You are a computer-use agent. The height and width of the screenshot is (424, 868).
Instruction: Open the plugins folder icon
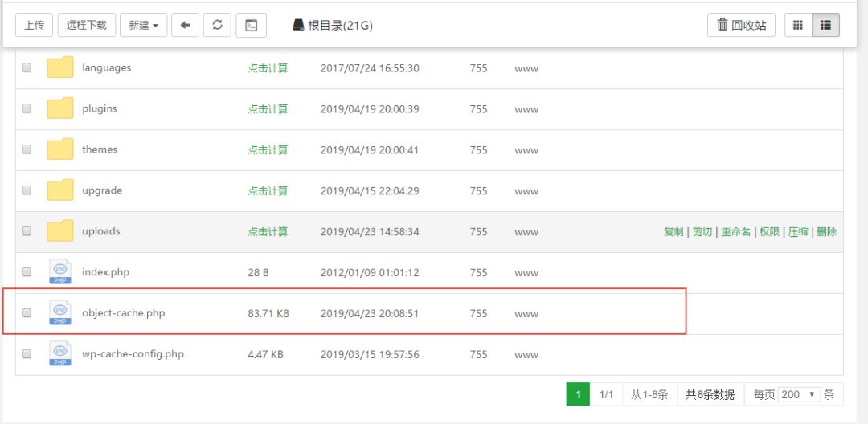click(x=60, y=108)
